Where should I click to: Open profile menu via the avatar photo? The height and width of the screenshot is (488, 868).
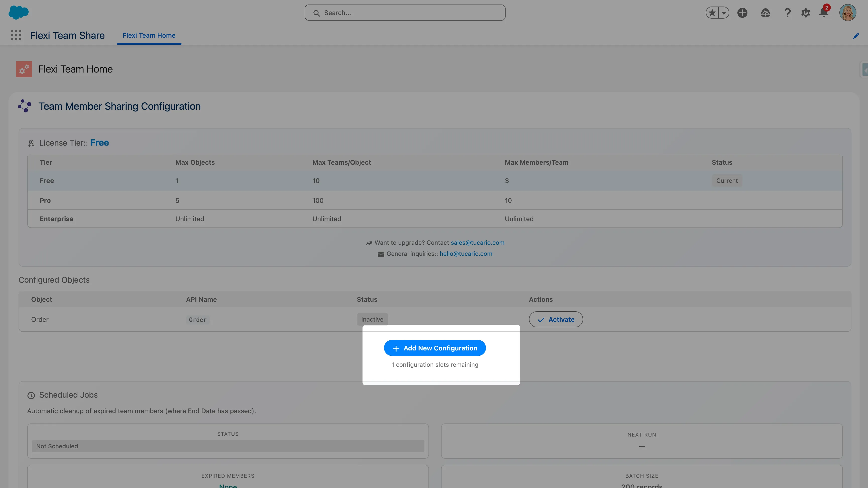(x=848, y=13)
